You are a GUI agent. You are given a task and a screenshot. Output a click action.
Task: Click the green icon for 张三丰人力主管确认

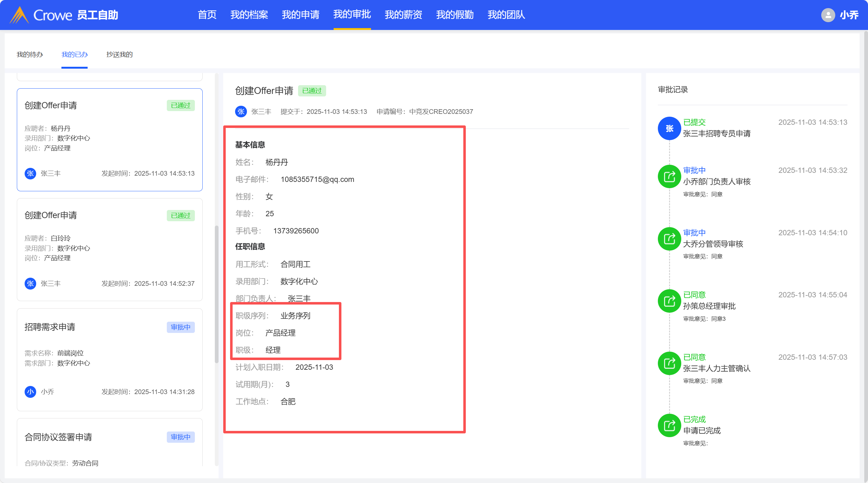(669, 363)
